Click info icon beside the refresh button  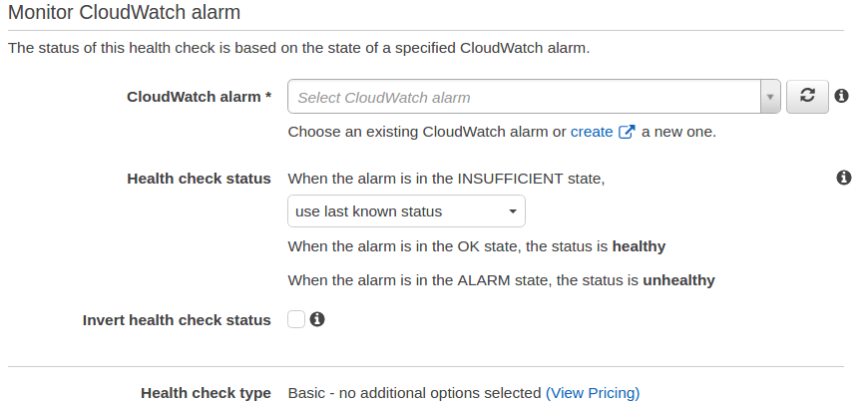coord(841,97)
